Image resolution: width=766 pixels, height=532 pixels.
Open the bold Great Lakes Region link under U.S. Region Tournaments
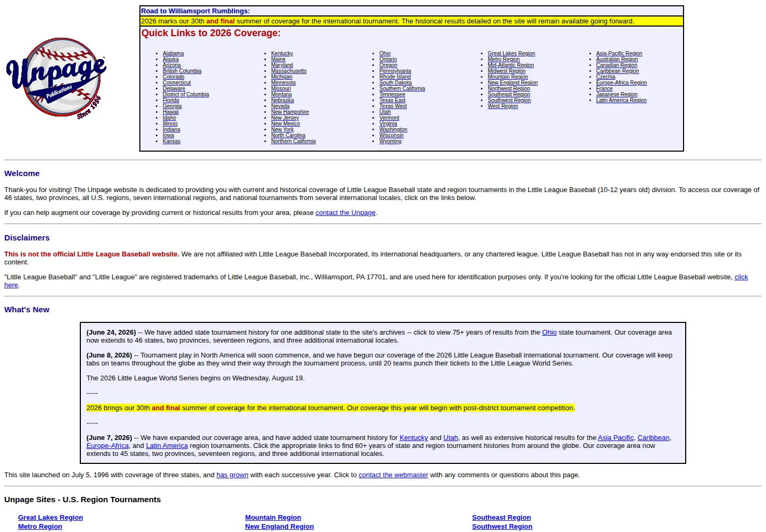pyautogui.click(x=51, y=518)
